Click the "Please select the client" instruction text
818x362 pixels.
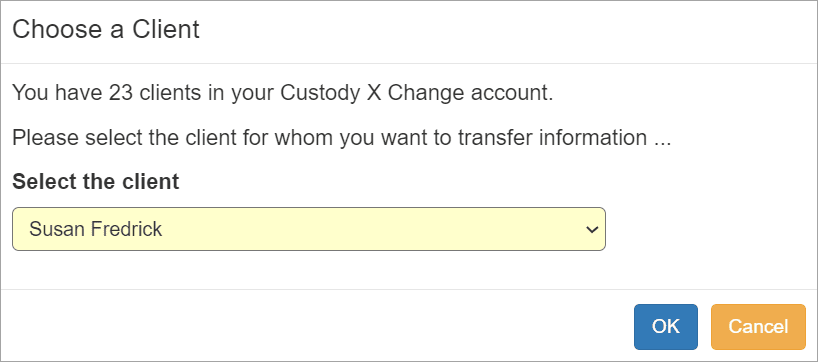341,138
